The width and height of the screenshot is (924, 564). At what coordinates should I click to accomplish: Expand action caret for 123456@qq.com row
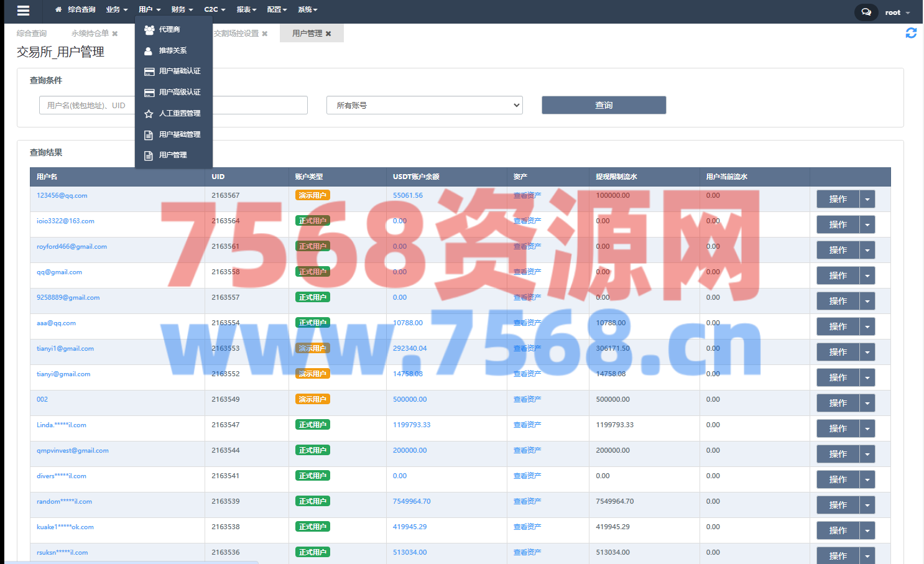click(867, 199)
